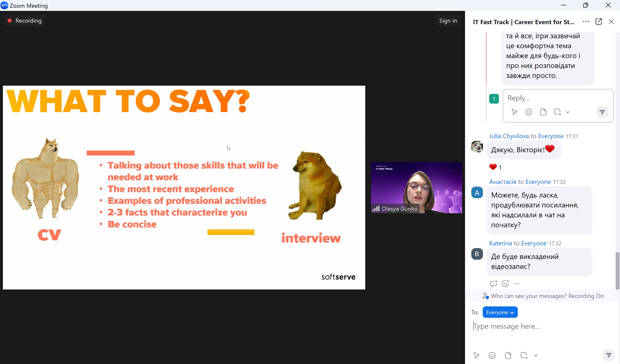Close the chat side panel
Screen dimensions: 620x364
611,22
